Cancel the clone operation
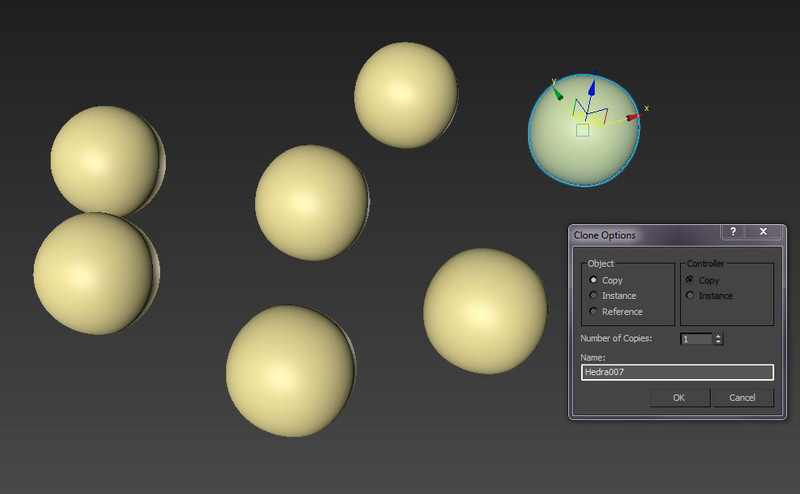Screen dimensions: 800x494 pos(742,398)
